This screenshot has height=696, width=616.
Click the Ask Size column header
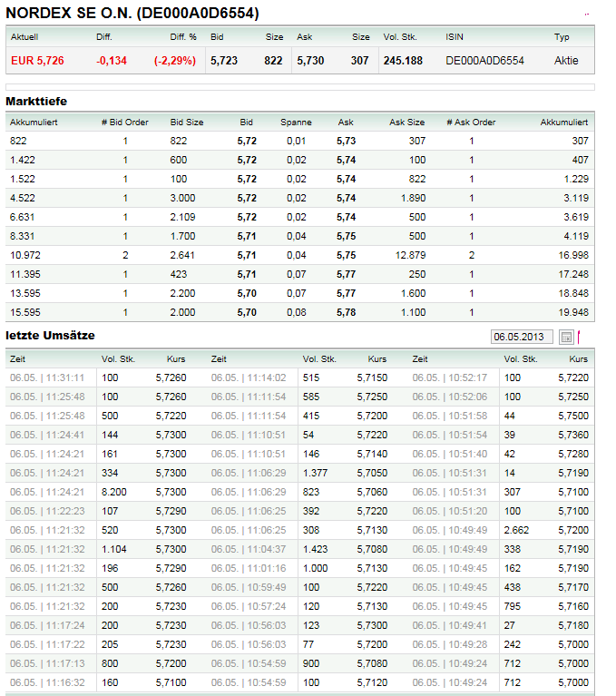click(x=407, y=123)
